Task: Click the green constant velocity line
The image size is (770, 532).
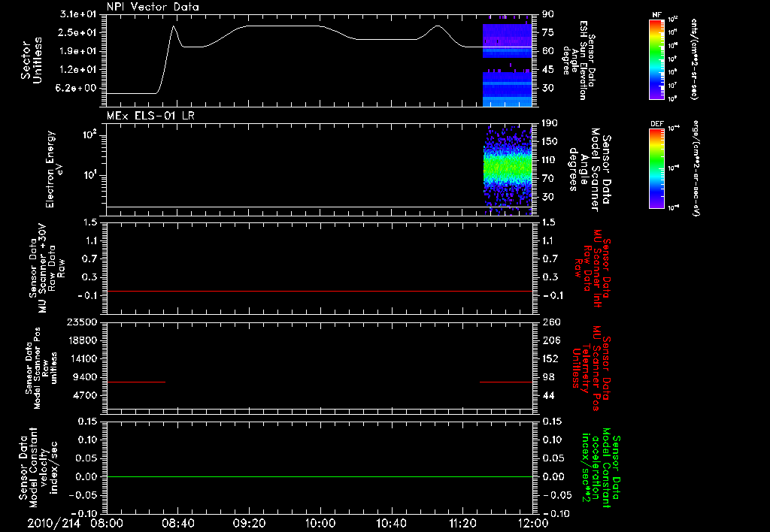Action: [x=320, y=476]
